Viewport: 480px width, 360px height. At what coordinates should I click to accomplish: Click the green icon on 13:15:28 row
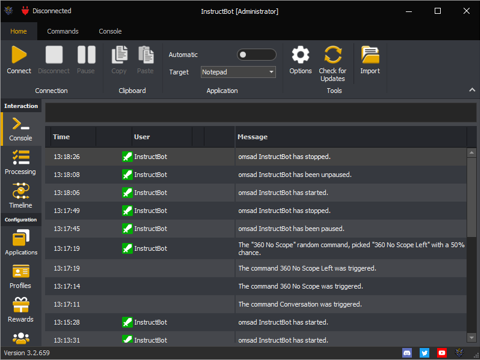(127, 322)
